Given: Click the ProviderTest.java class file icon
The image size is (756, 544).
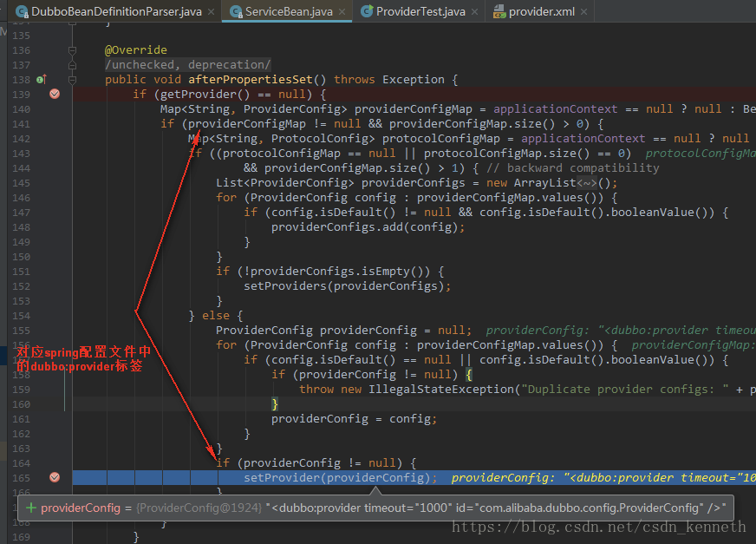Looking at the screenshot, I should click(367, 11).
